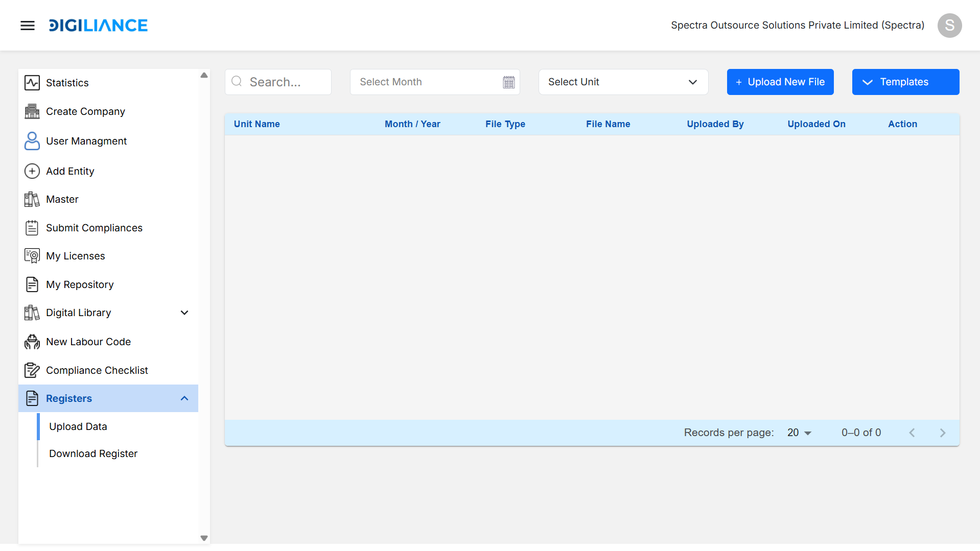Click the Upload New File button
This screenshot has width=980, height=551.
tap(780, 82)
